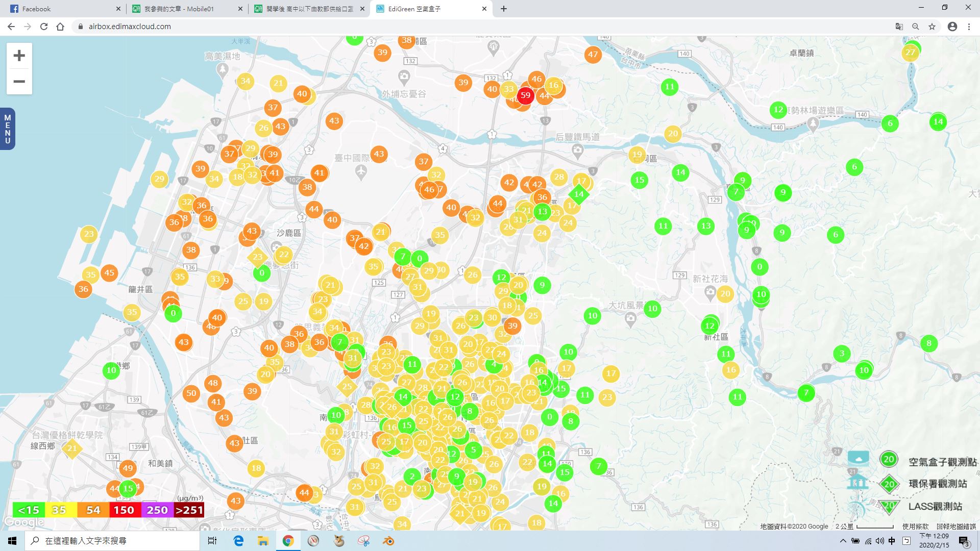Screen dimensions: 980x551
Task: Click the orange 50 sensor marker
Action: point(191,393)
